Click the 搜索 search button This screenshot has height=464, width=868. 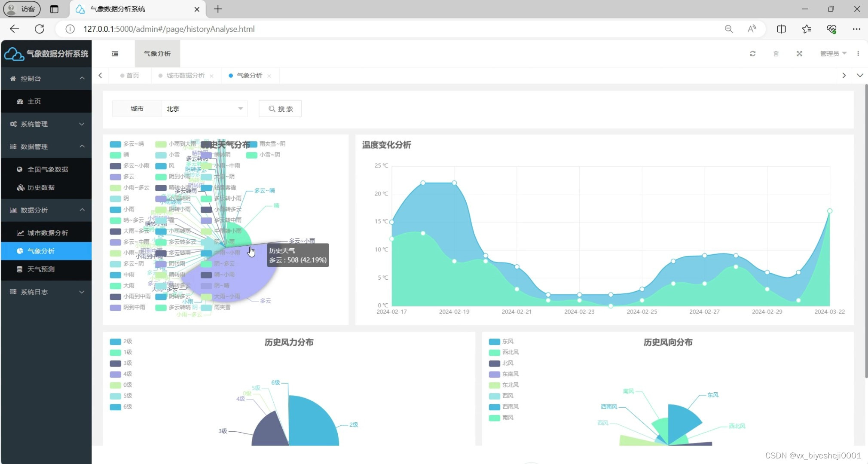click(x=279, y=108)
